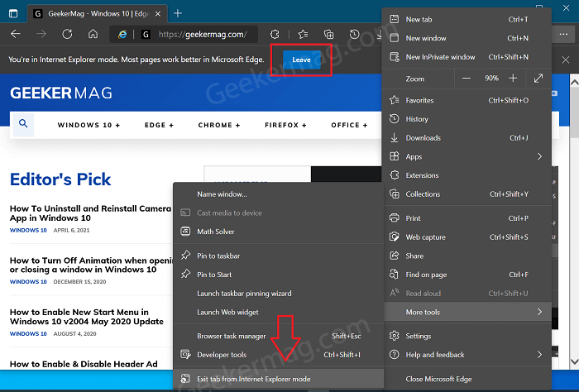
Task: Open the Enable & Disable Header Ad article
Action: (x=84, y=364)
